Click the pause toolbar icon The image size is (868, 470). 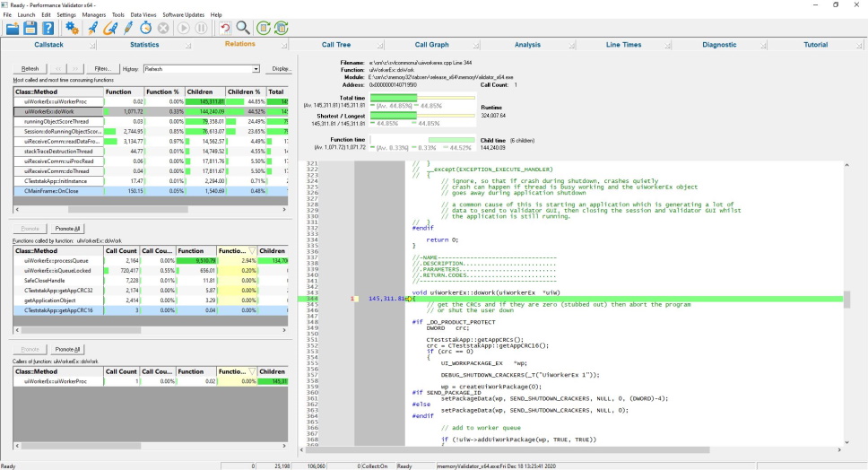(201, 28)
